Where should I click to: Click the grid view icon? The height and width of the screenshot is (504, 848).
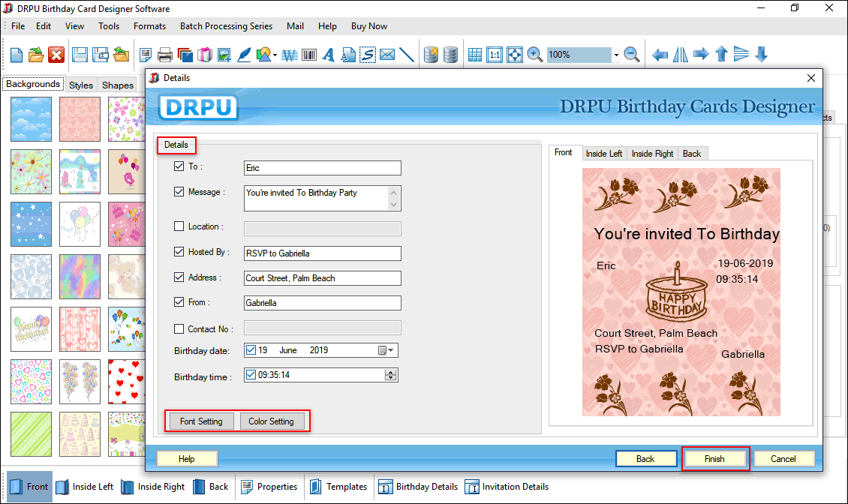tap(475, 55)
